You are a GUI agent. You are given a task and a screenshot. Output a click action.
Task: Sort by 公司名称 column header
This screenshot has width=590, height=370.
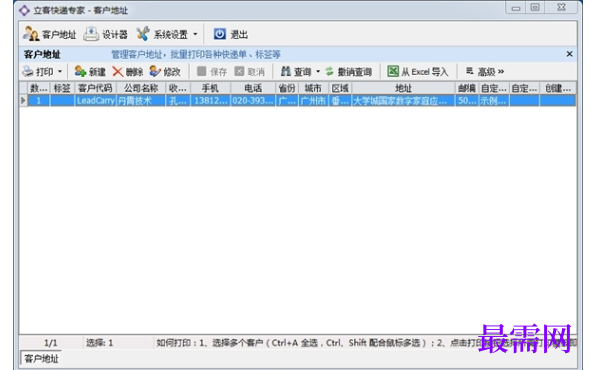141,88
